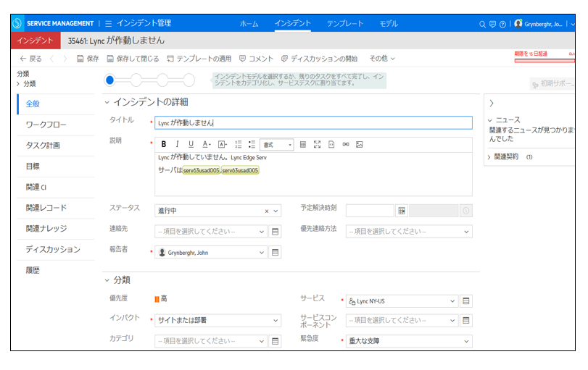Click the search icon in header

pos(483,24)
